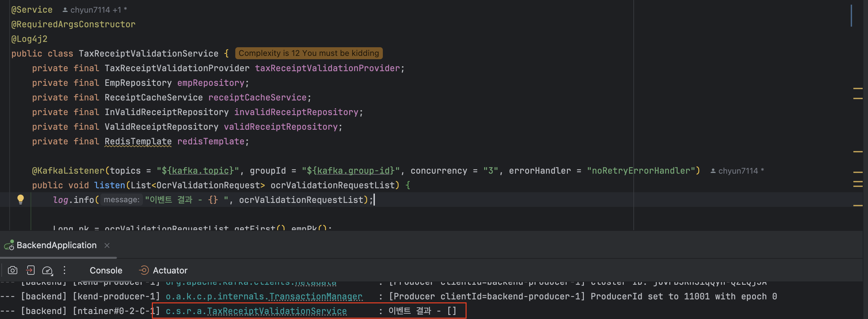This screenshot has width=868, height=319.
Task: Click the TaxReceiptValidationService class name
Action: tap(149, 54)
